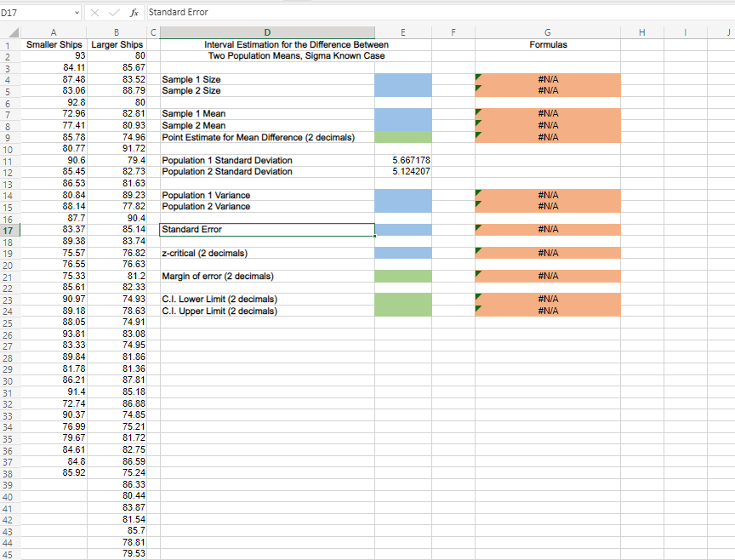The image size is (735, 560).
Task: Click #N/A formula cell in Standard Error row
Action: click(x=548, y=229)
